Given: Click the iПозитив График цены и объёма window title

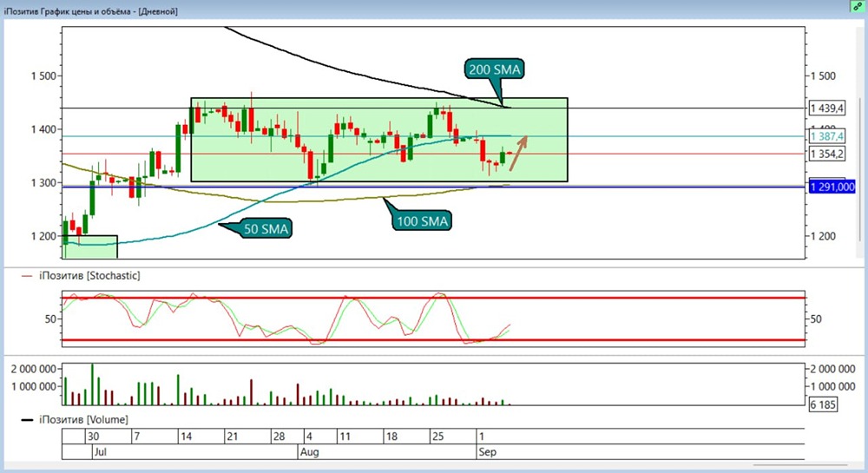Looking at the screenshot, I should [91, 11].
